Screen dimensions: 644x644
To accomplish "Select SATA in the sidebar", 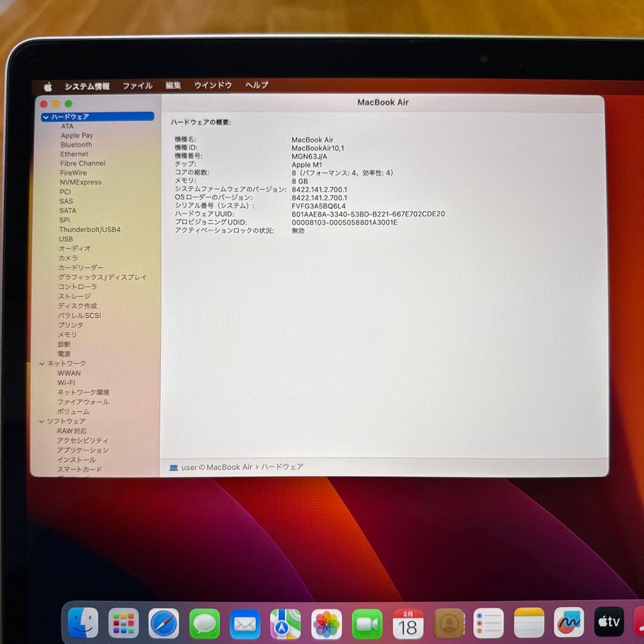I will (x=68, y=210).
